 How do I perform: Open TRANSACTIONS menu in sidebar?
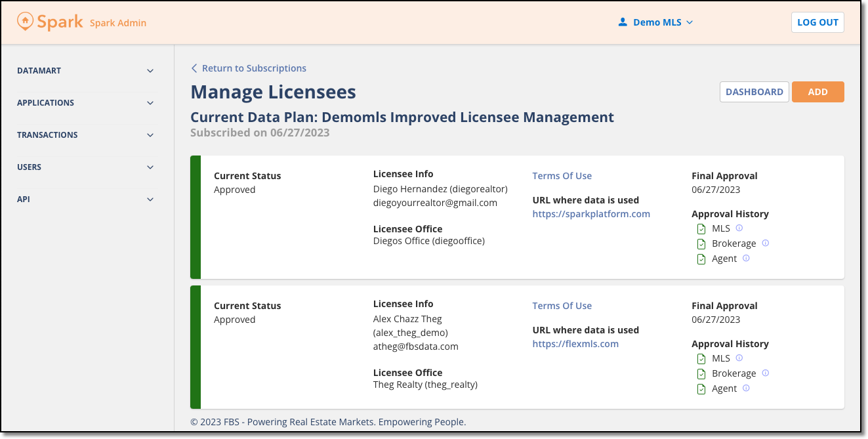pyautogui.click(x=86, y=135)
